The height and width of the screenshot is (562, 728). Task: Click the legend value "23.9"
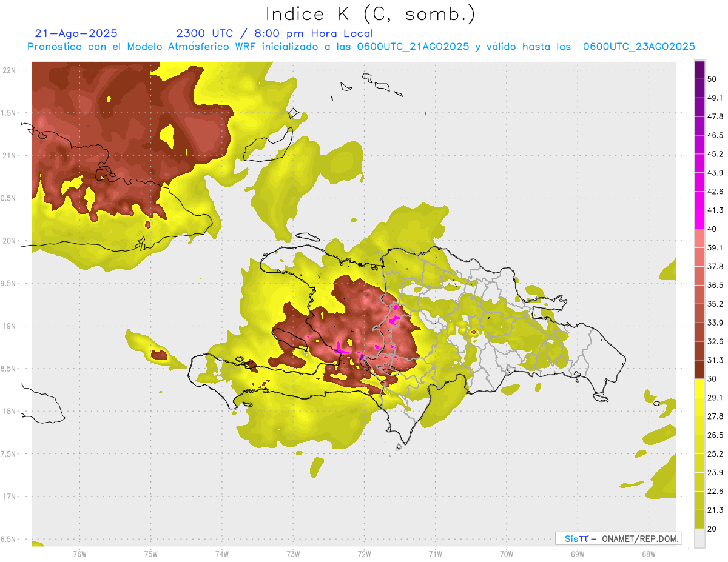click(x=715, y=473)
